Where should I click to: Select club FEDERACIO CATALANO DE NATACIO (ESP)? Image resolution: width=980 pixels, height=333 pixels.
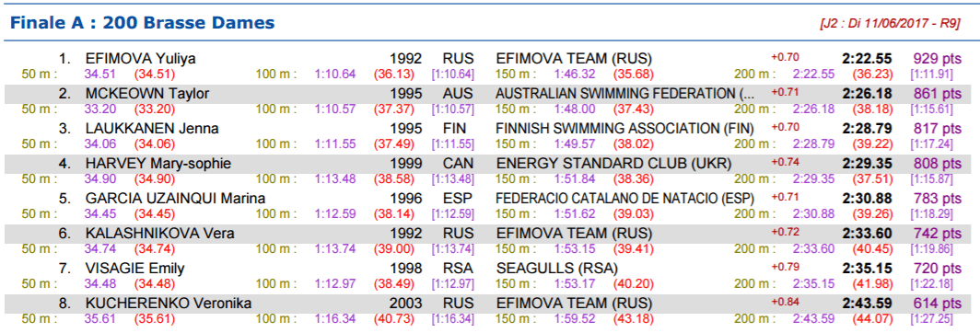point(625,199)
